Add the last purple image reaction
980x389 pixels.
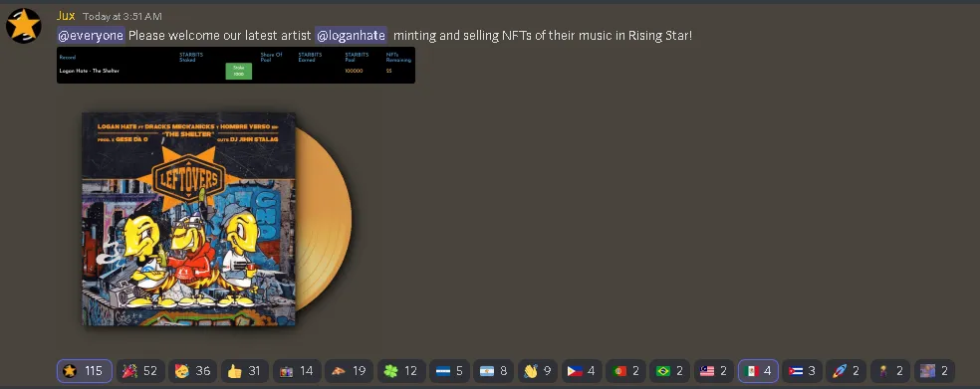pyautogui.click(x=934, y=371)
